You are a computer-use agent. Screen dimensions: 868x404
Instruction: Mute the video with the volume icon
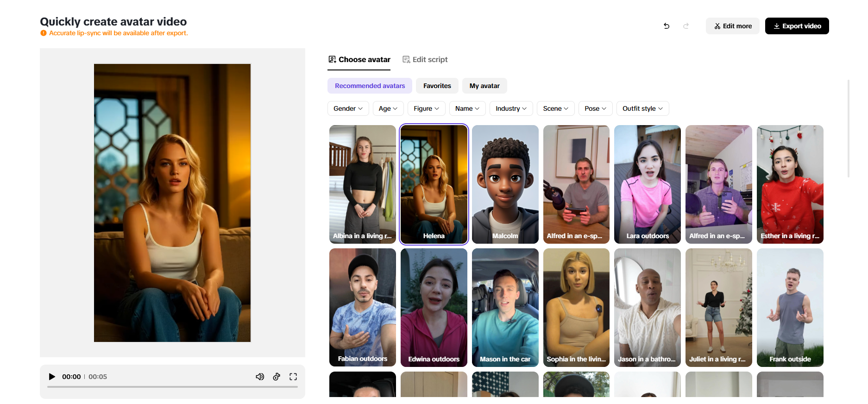point(260,377)
